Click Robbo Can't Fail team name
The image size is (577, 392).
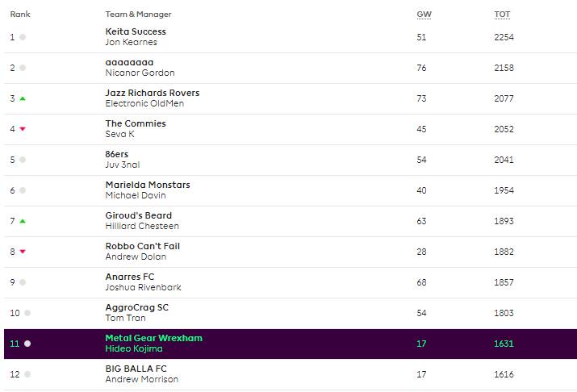tap(142, 246)
